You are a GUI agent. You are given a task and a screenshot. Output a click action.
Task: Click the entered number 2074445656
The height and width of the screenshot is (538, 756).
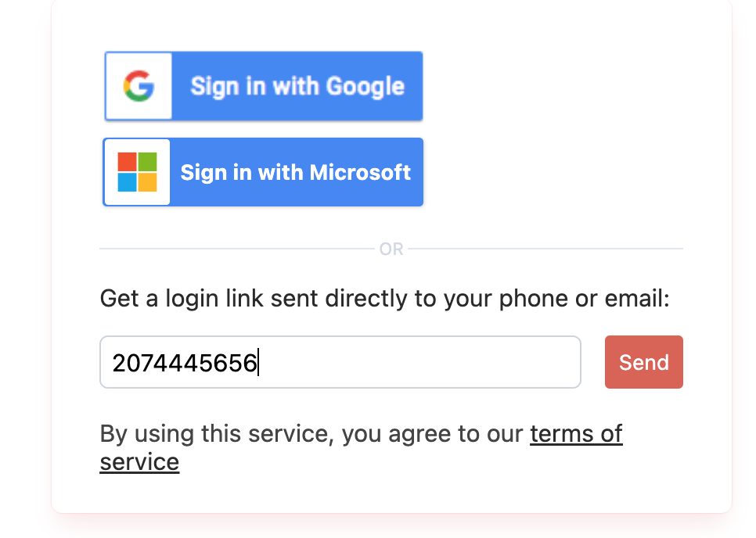tap(185, 363)
